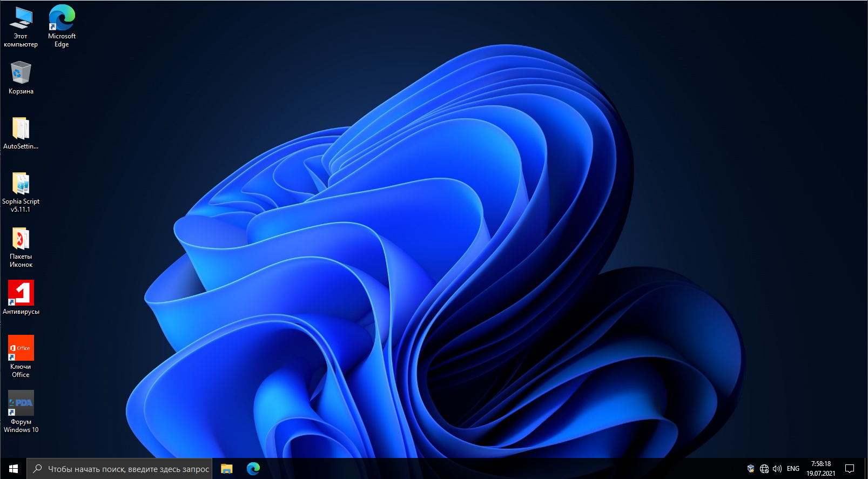The width and height of the screenshot is (868, 479).
Task: Launch Edge from the taskbar
Action: (253, 469)
